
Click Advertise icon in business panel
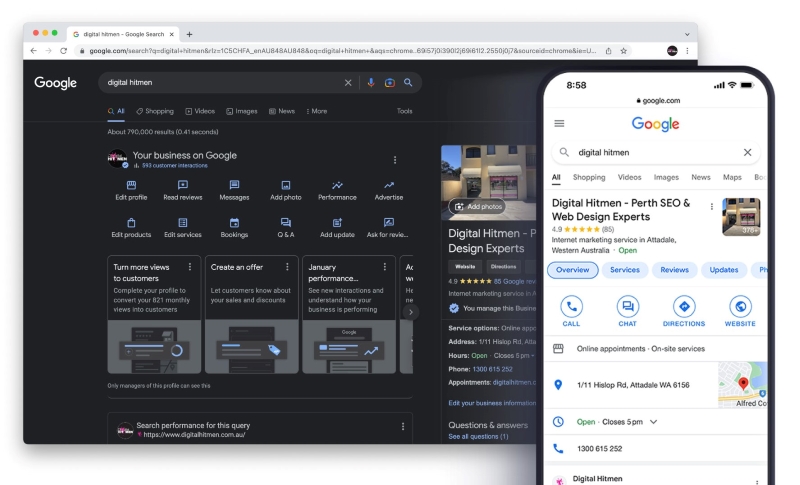tap(389, 185)
